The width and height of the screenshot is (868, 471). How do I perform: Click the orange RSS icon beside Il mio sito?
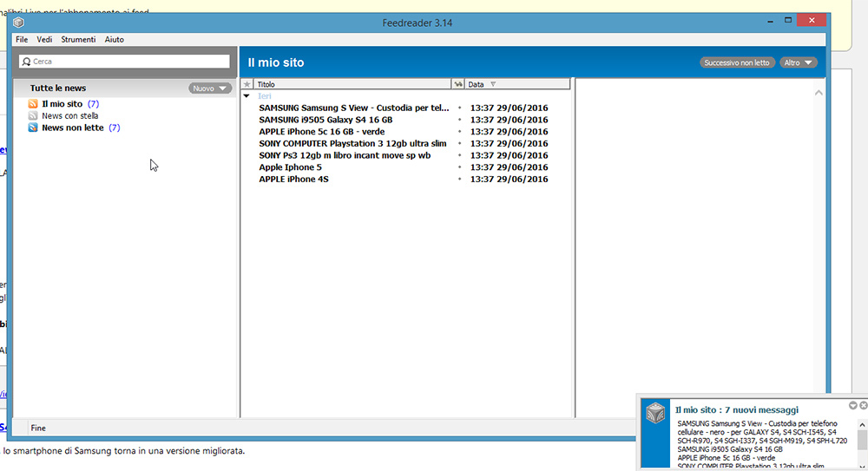click(x=33, y=103)
